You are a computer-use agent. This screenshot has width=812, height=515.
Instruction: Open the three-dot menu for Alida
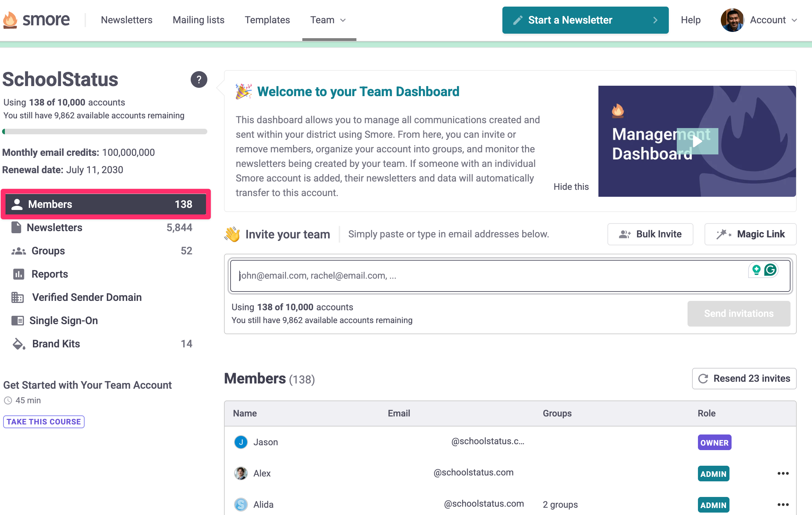point(783,505)
